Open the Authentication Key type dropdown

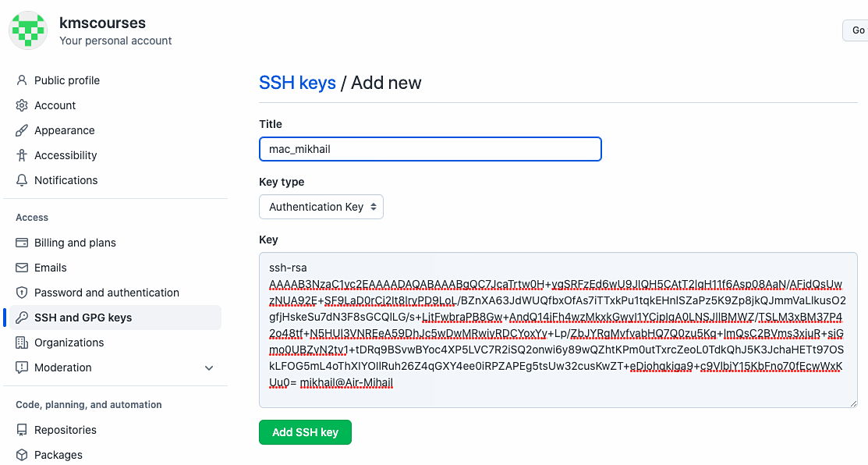pyautogui.click(x=321, y=207)
